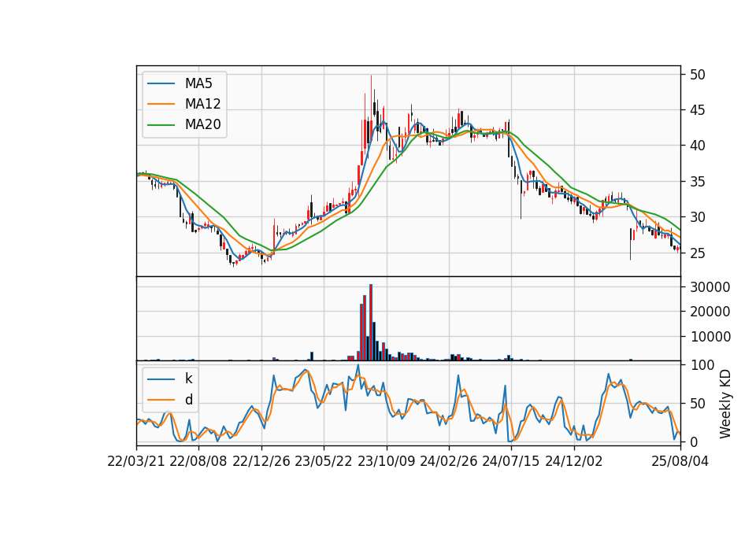The width and height of the screenshot is (756, 543).
Task: Click the 22/03/21 date tick label
Action: coord(136,461)
